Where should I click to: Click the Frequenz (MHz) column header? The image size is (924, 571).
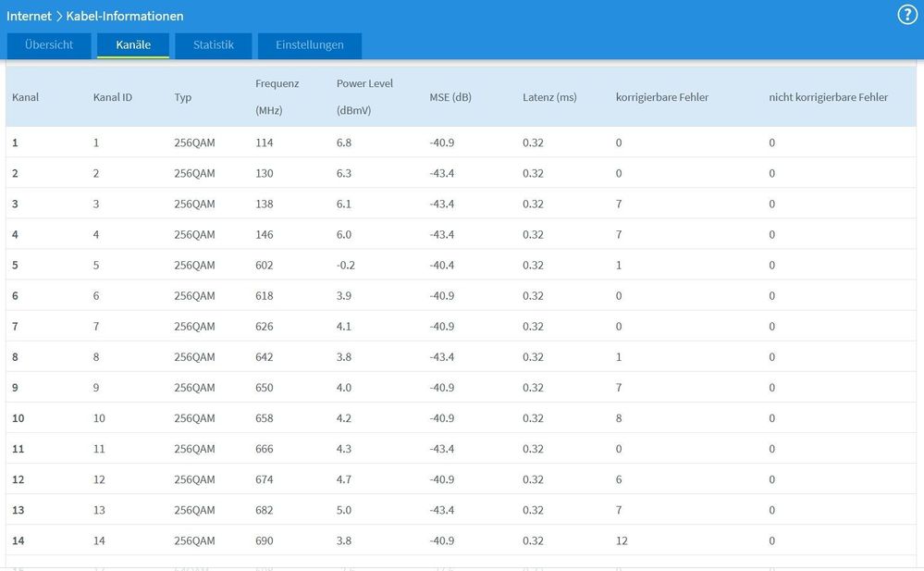coord(277,96)
